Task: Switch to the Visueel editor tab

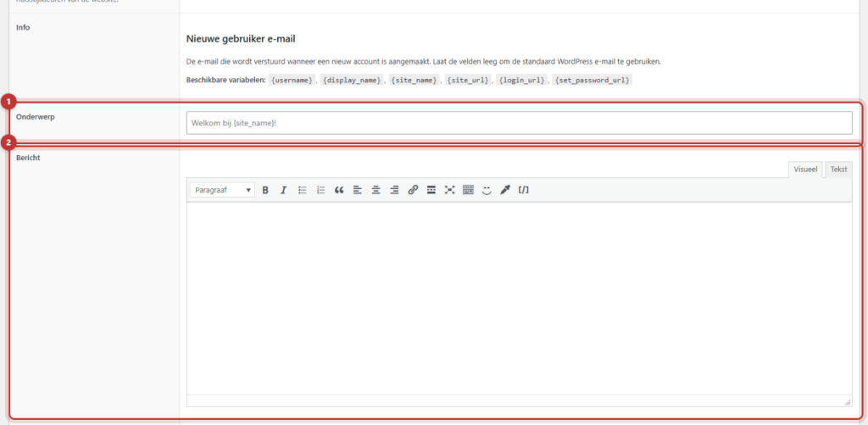Action: (805, 170)
